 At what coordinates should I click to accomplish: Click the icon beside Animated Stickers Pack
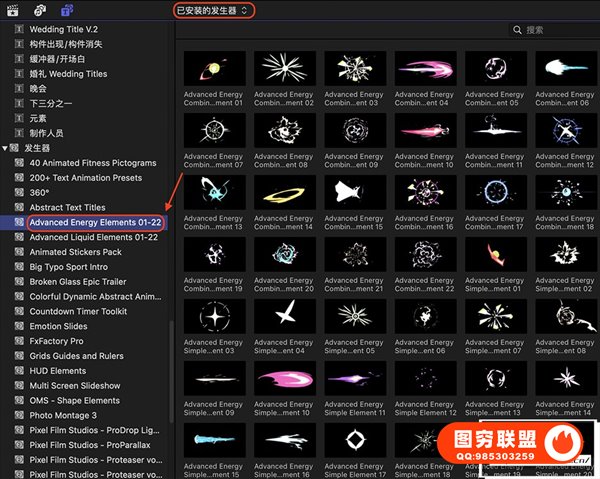19,252
